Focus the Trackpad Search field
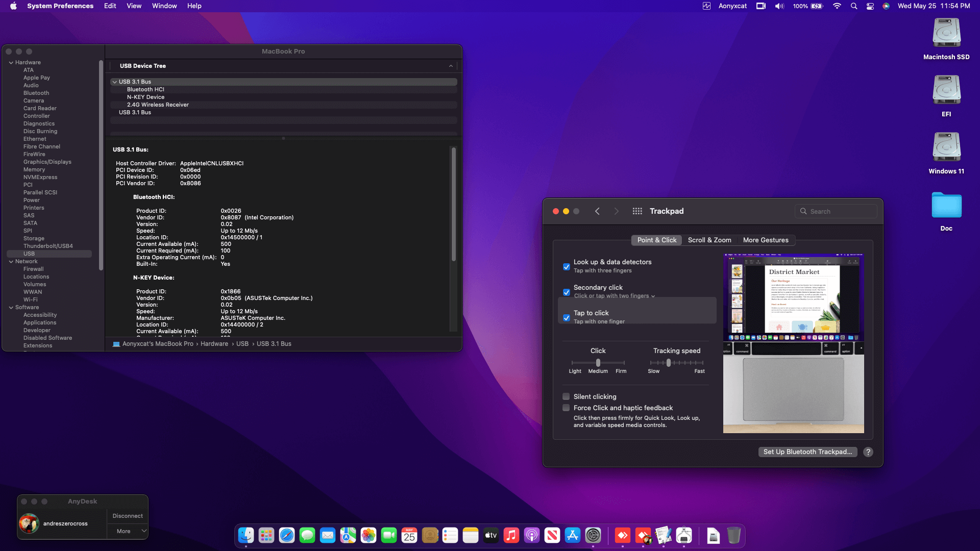Screen dimensions: 980x551 click(836, 211)
